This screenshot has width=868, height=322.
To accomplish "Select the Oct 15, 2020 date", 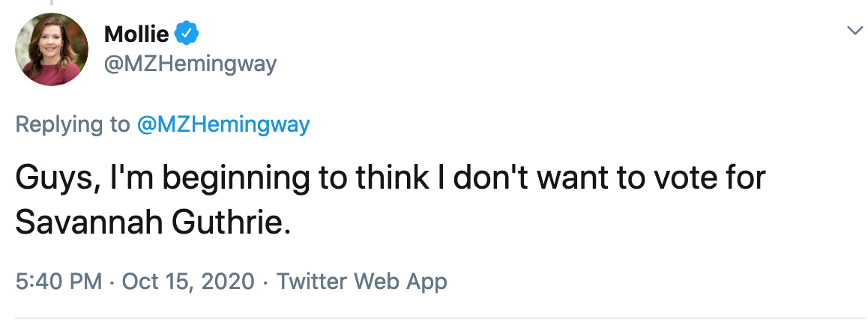I will pyautogui.click(x=187, y=281).
